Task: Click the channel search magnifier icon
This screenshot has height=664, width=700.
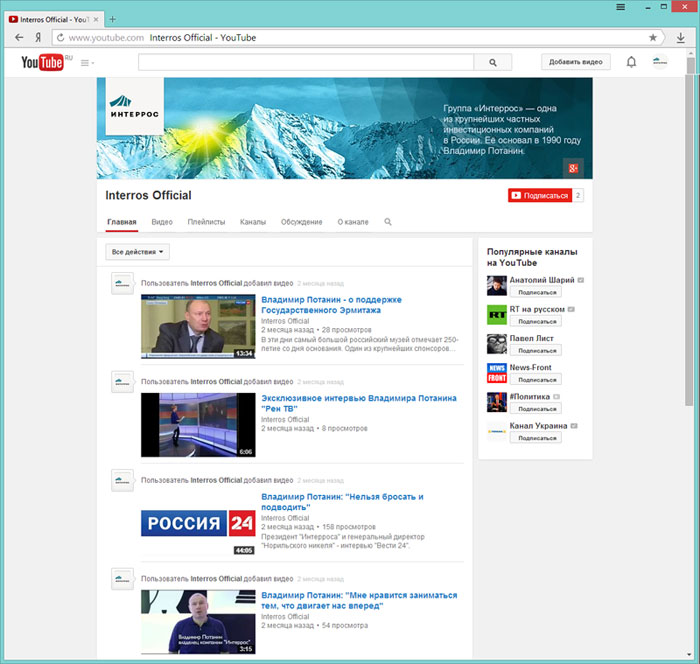Action: pos(388,222)
